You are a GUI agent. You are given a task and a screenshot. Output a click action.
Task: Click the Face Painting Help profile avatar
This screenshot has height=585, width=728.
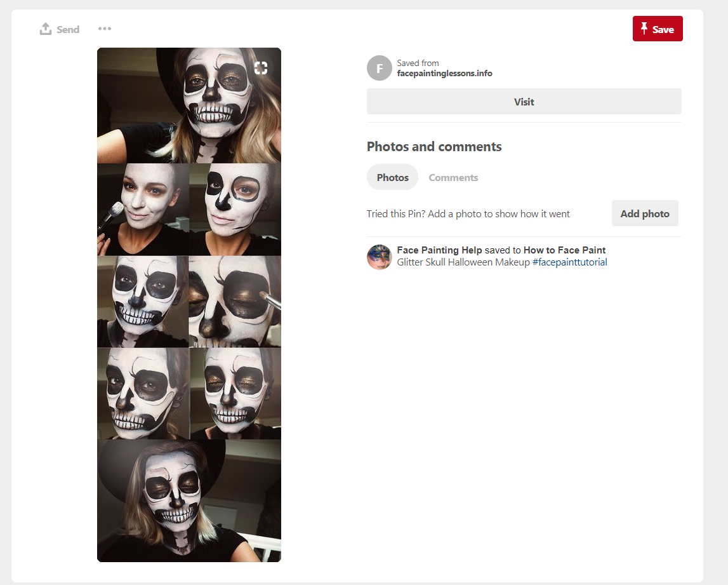tap(380, 257)
